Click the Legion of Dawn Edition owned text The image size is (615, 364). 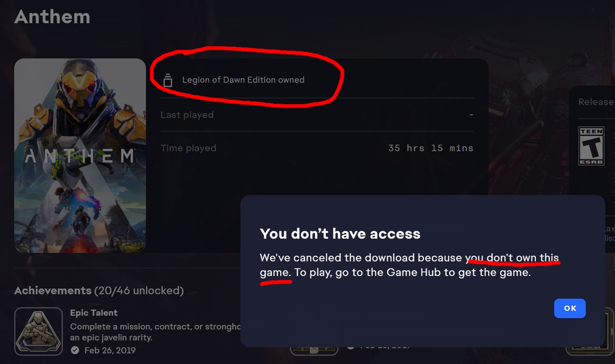243,80
